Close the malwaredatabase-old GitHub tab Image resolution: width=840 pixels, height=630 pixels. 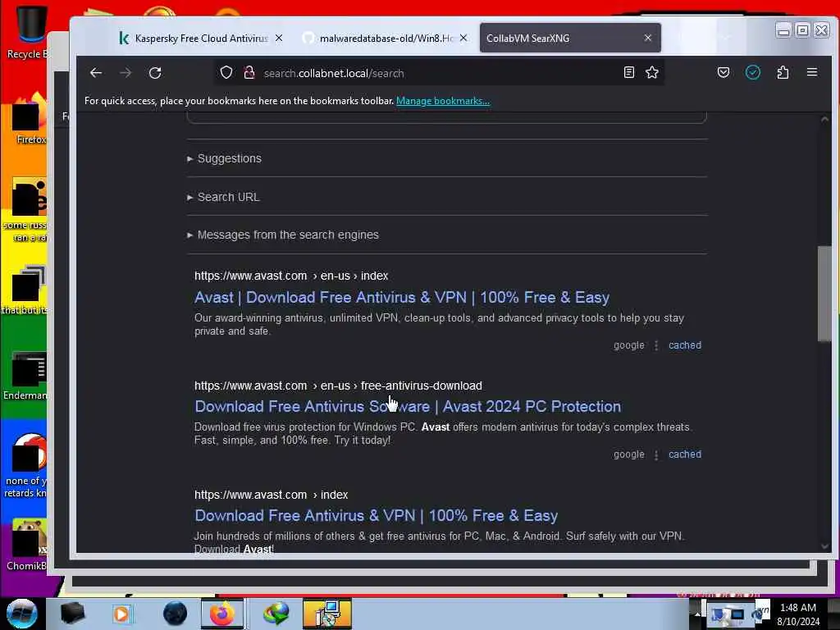tap(463, 38)
